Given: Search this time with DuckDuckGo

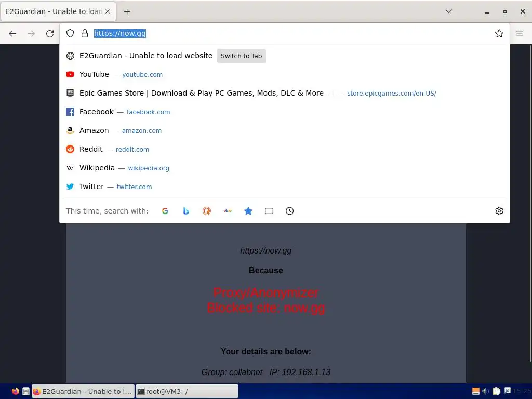Looking at the screenshot, I should pyautogui.click(x=207, y=211).
